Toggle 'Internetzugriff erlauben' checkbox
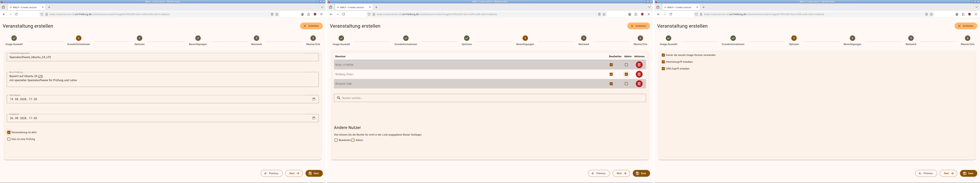 (x=663, y=62)
